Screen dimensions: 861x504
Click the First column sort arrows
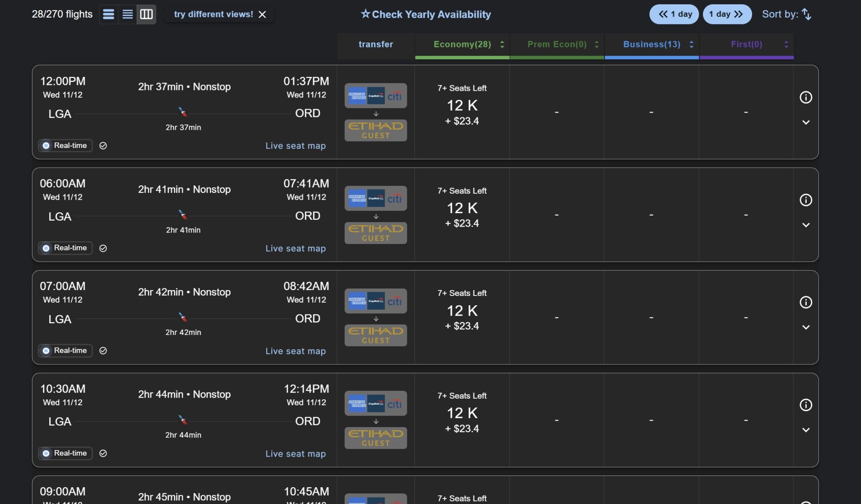pyautogui.click(x=786, y=45)
